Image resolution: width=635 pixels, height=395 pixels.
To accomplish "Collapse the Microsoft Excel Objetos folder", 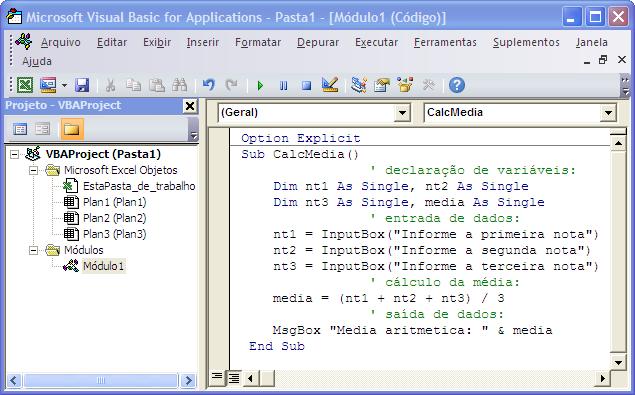I will (34, 170).
